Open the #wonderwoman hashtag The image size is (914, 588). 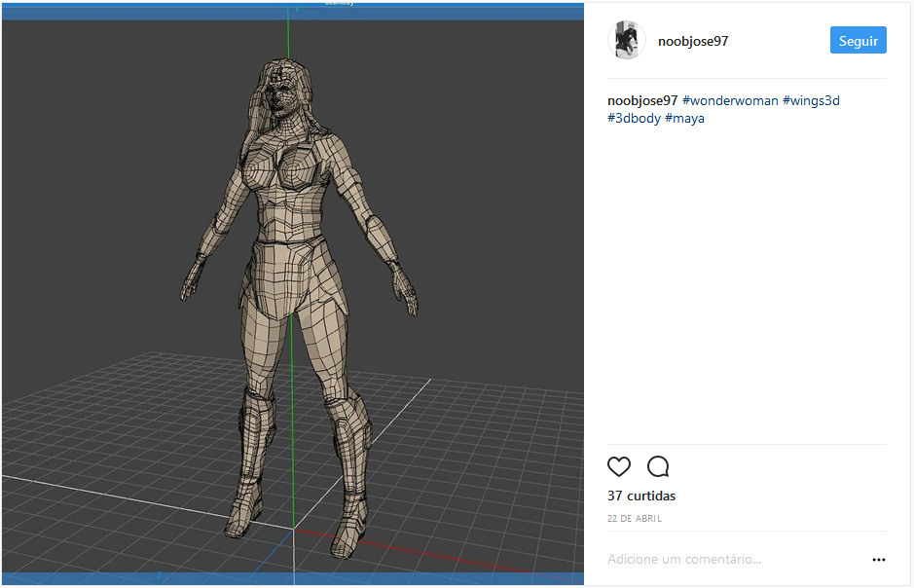click(x=730, y=100)
